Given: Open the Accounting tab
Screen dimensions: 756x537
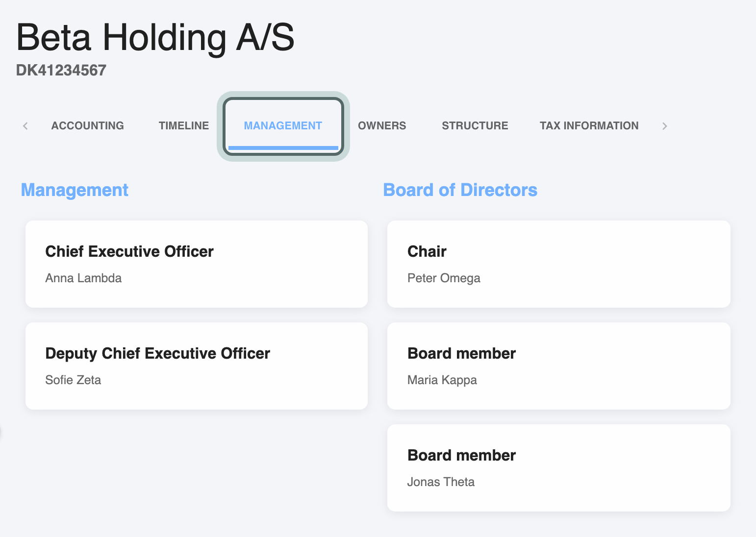Looking at the screenshot, I should pos(87,126).
